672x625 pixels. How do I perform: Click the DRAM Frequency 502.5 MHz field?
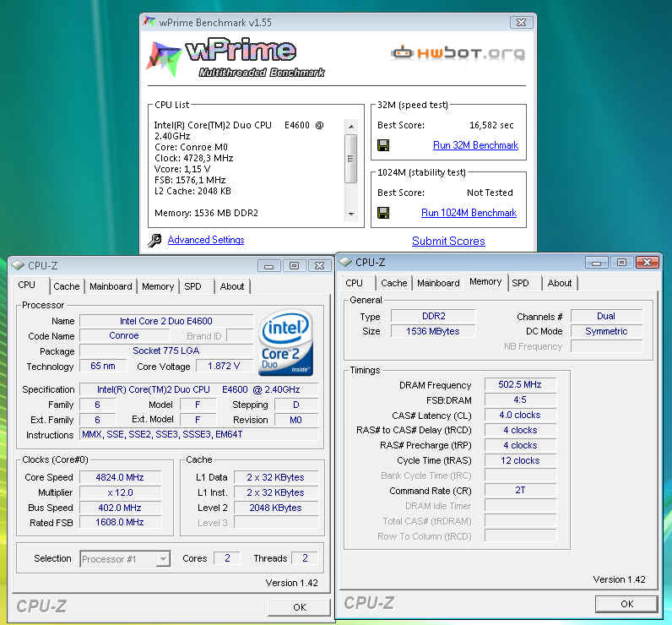[520, 384]
